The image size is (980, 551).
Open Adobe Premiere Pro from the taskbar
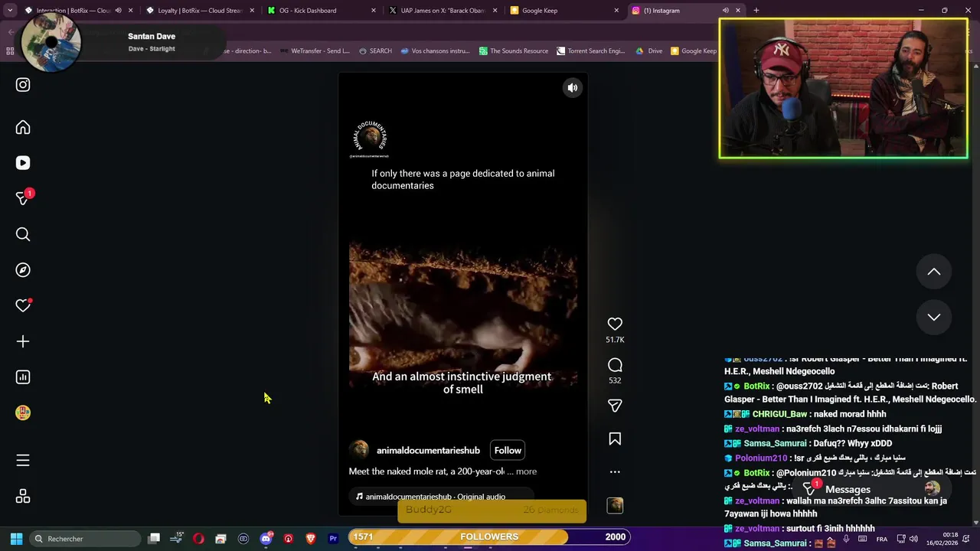333,539
